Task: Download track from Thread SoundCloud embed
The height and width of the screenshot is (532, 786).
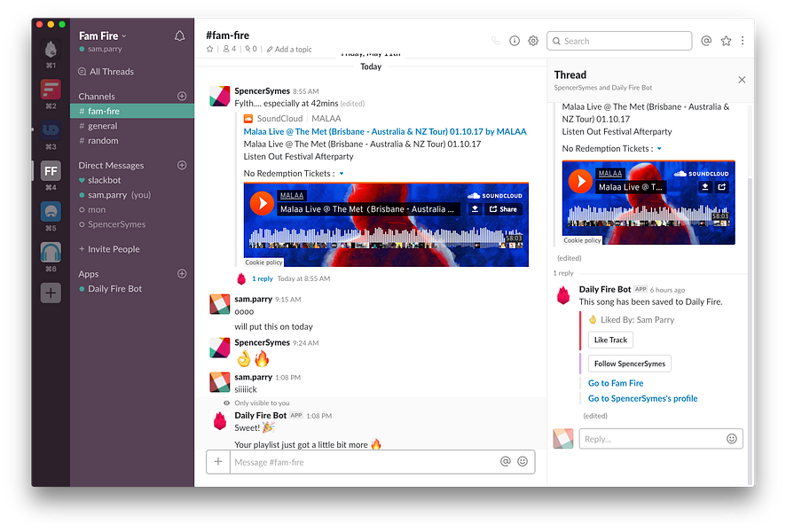Action: [x=705, y=187]
